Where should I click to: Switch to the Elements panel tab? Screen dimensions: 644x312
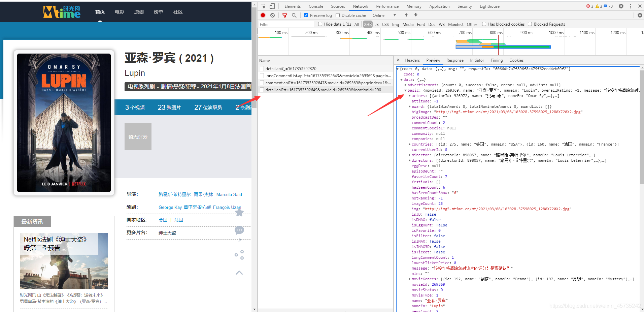coord(293,6)
